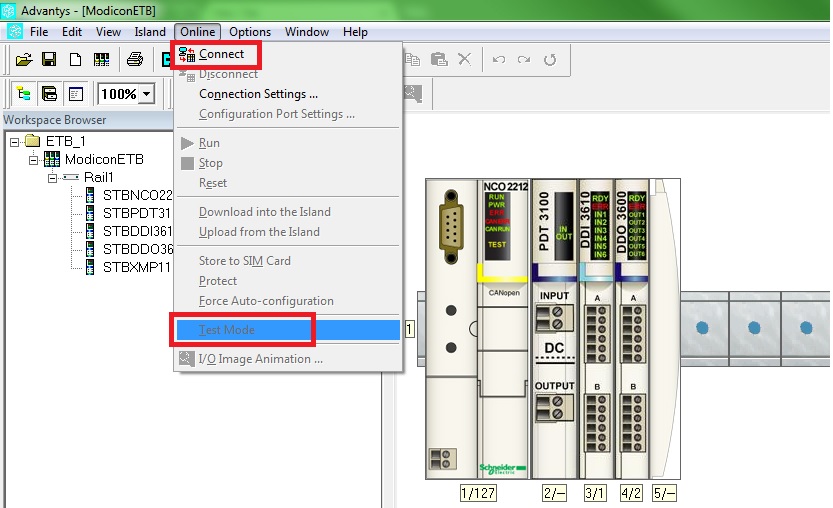The image size is (833, 508).
Task: Choose Connection Settings from Online menu
Action: tap(288, 94)
